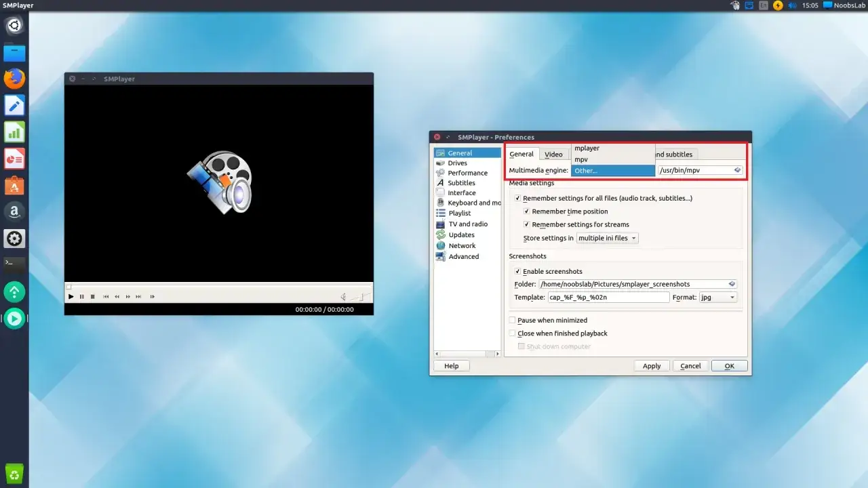This screenshot has width=868, height=488.
Task: Click the Play button in SMPlayer
Action: pyautogui.click(x=71, y=296)
